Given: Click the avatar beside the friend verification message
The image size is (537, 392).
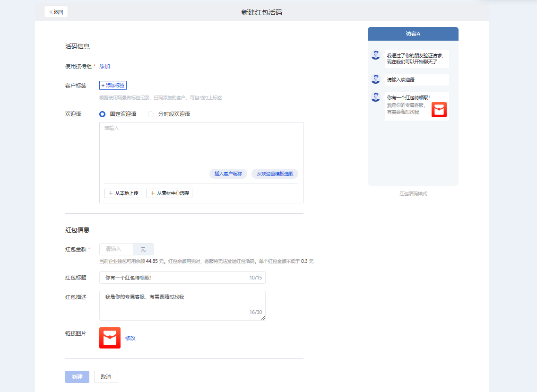Looking at the screenshot, I should click(376, 55).
